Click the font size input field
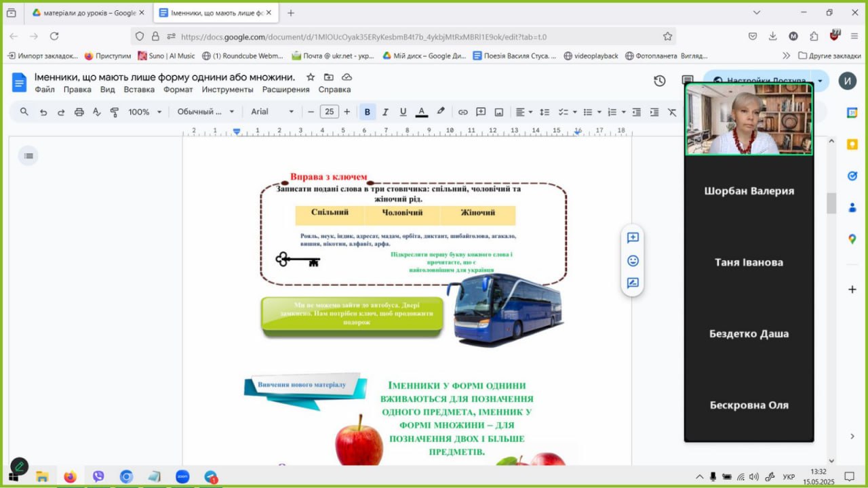This screenshot has height=488, width=868. (x=329, y=112)
